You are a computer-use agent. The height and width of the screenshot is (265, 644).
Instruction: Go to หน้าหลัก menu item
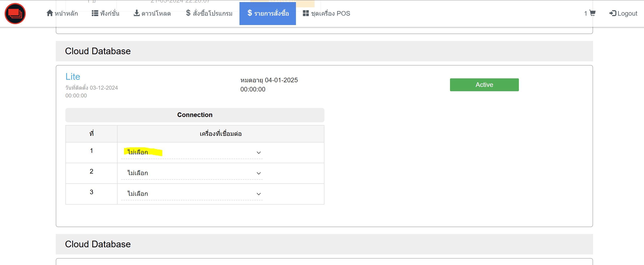click(x=66, y=14)
